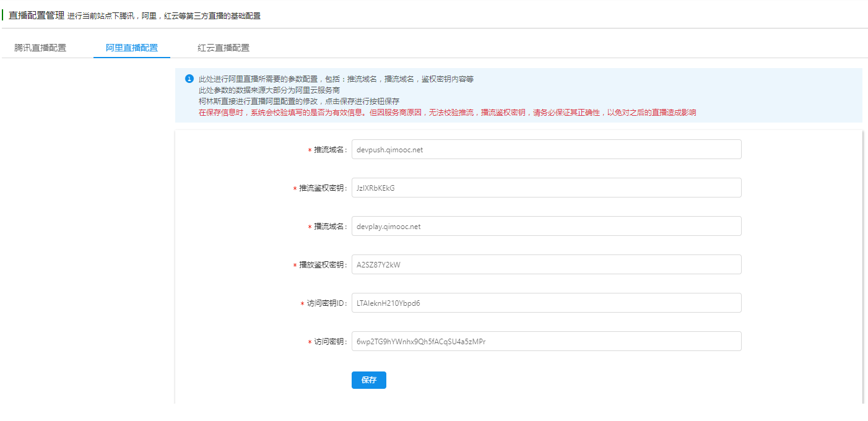Viewport: 868px width, 421px height.
Task: Switch to the 腾讯直播配置 tab
Action: (40, 48)
